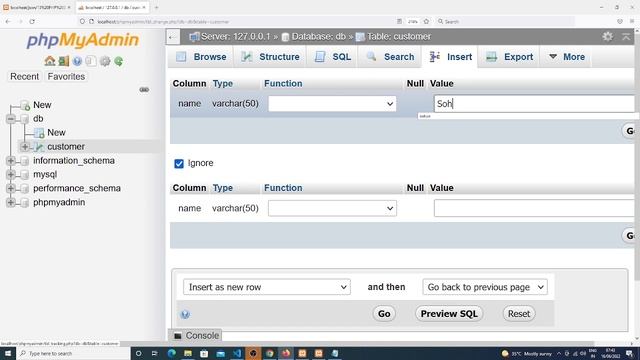Select performance_schema in database tree
Viewport: 640px width, 360px height.
click(77, 188)
